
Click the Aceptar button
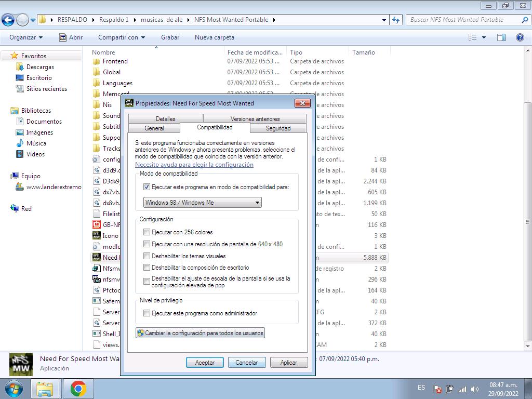(x=205, y=363)
